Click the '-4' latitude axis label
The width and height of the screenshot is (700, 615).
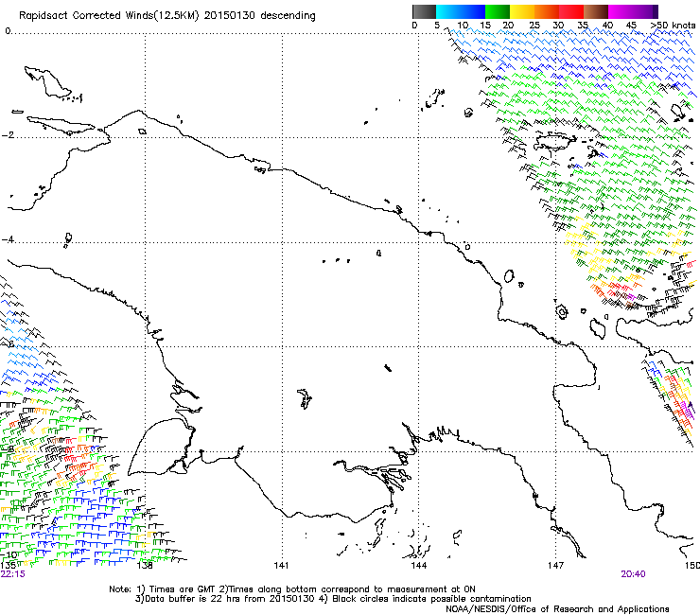(8, 239)
